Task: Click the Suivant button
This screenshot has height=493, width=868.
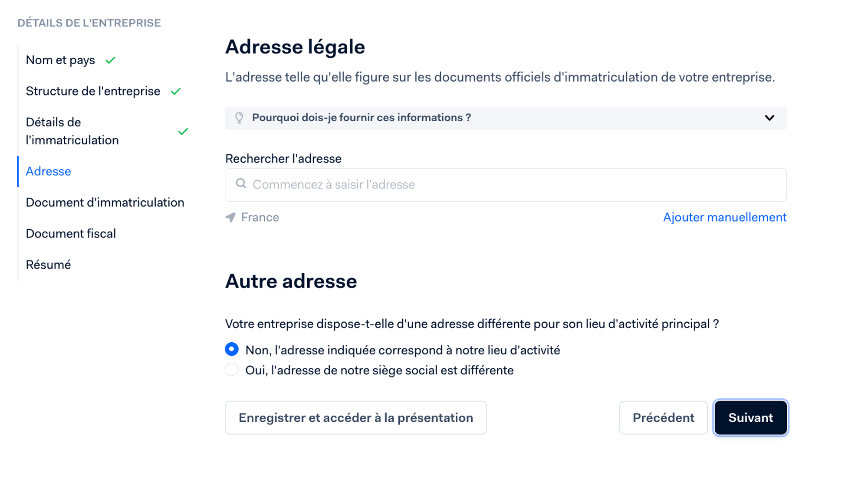Action: 750,417
